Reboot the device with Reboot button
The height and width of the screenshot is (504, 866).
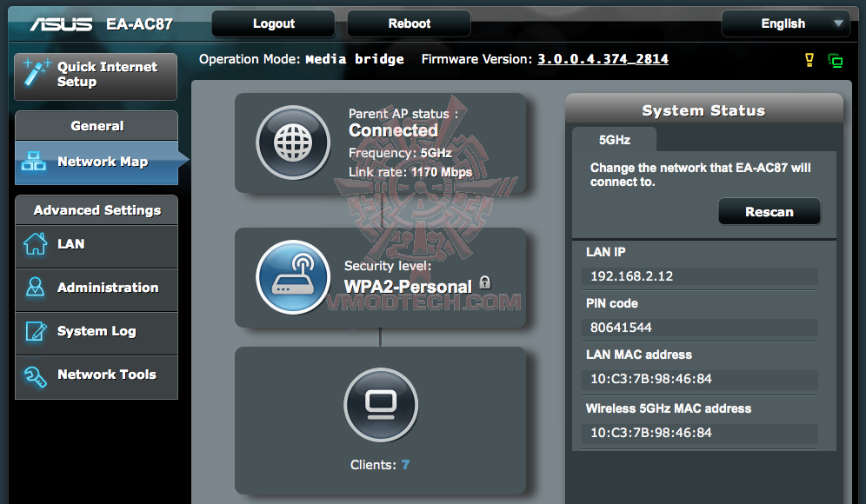pyautogui.click(x=409, y=23)
